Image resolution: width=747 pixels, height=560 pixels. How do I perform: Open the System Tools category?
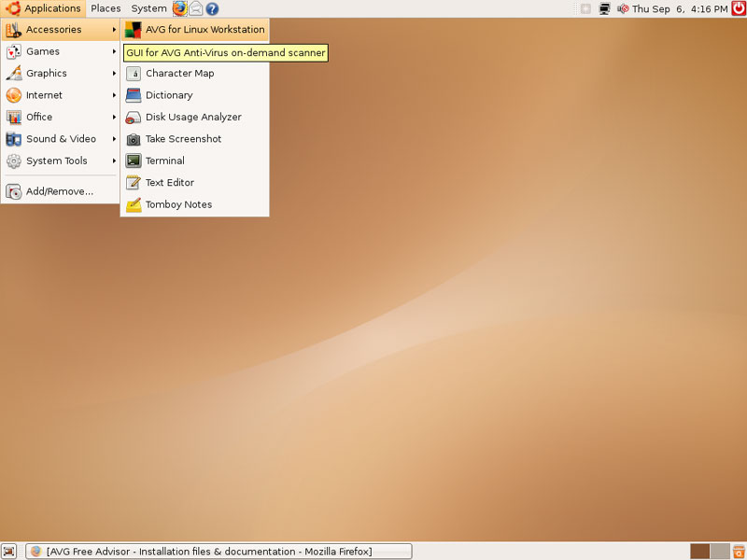(x=61, y=161)
